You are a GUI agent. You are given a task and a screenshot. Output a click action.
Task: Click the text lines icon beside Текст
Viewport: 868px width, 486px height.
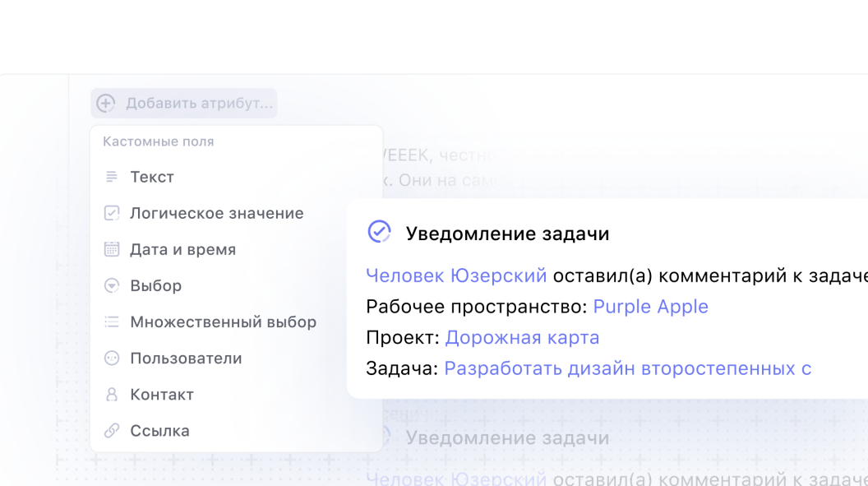point(111,177)
